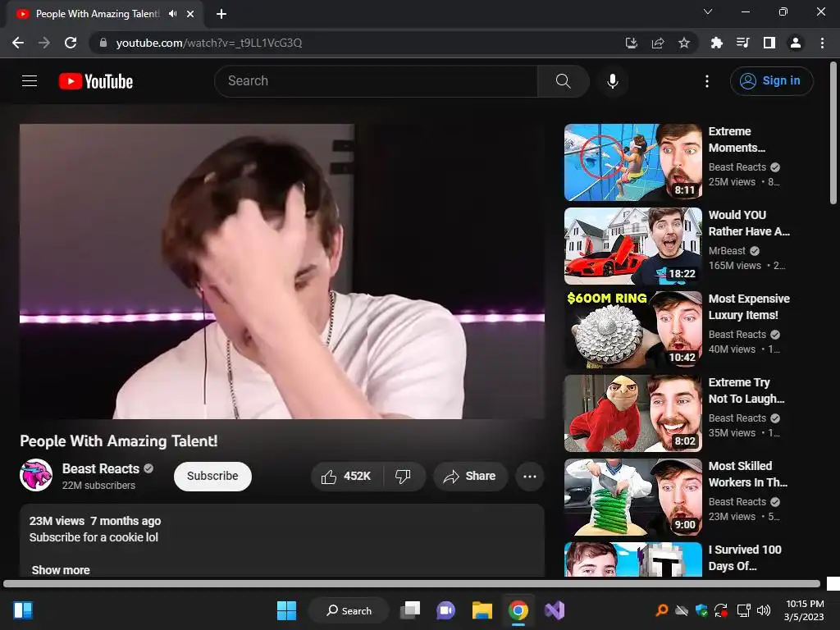Open clock and date 10:15 PM
The image size is (840, 630).
tap(804, 610)
